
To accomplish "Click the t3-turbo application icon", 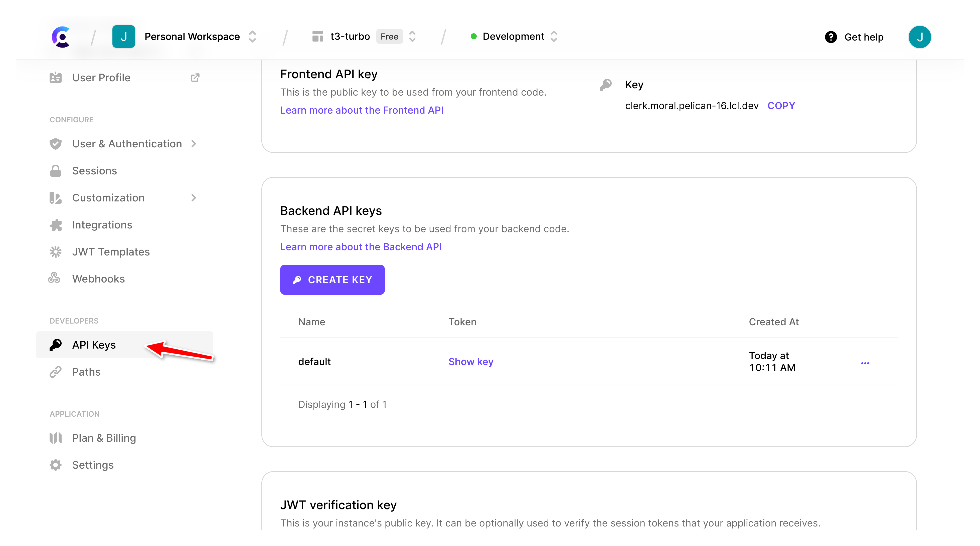I will tap(317, 37).
